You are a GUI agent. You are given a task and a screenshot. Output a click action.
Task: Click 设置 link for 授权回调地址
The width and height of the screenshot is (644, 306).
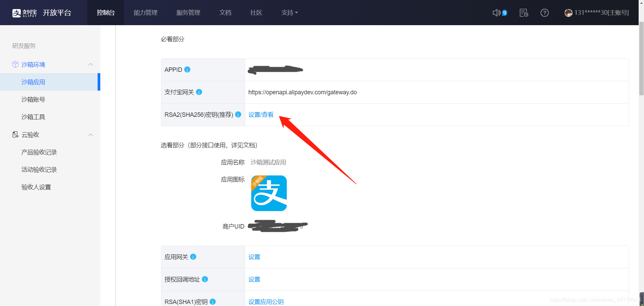pos(254,279)
